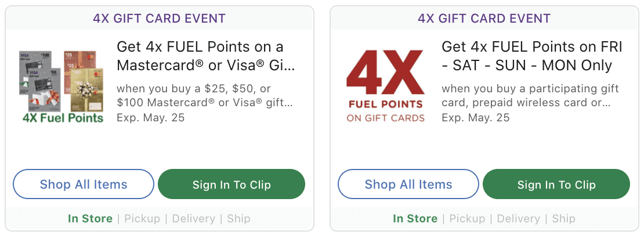The image size is (644, 238).
Task: Click the 4X GIFT CARD EVENT header above FRI-SAT-SUN-MON offer
Action: (484, 18)
